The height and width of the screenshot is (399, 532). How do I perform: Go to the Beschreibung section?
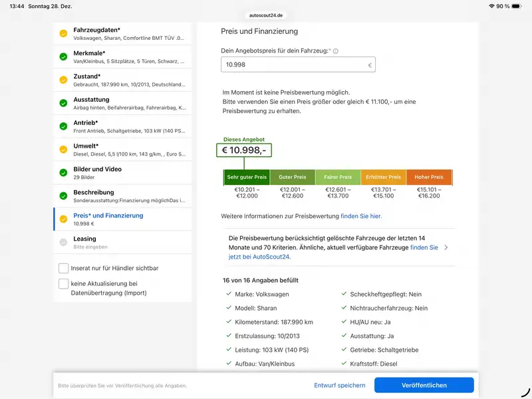123,196
